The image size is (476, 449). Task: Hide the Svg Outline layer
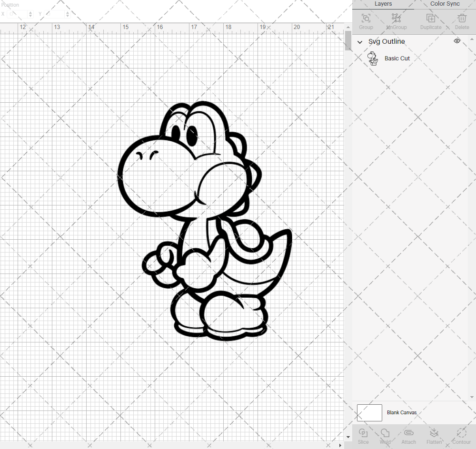457,41
